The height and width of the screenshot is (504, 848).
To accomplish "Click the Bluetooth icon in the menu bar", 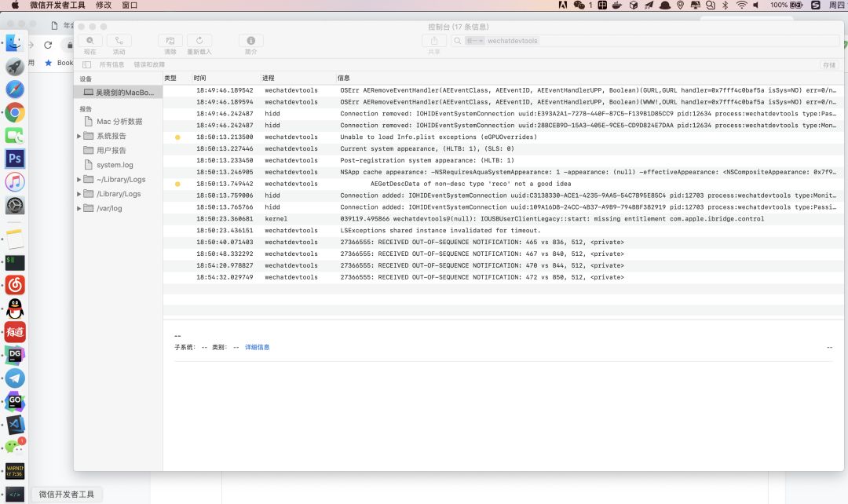I will point(726,5).
